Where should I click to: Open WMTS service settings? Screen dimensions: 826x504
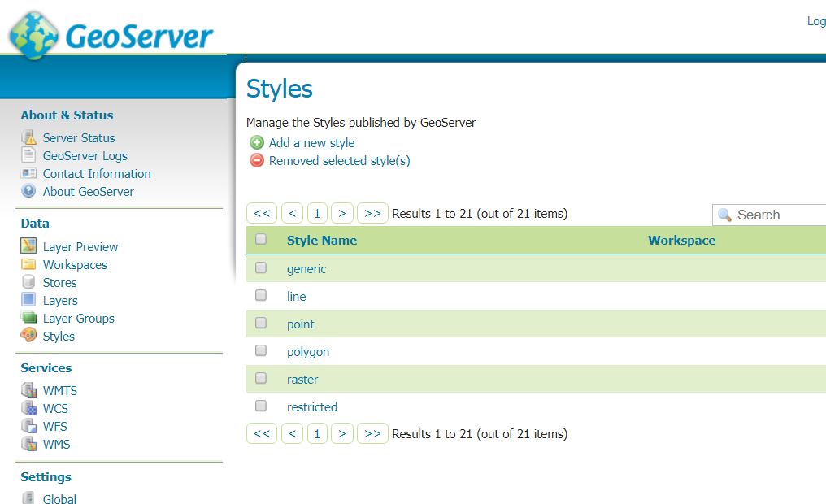59,391
